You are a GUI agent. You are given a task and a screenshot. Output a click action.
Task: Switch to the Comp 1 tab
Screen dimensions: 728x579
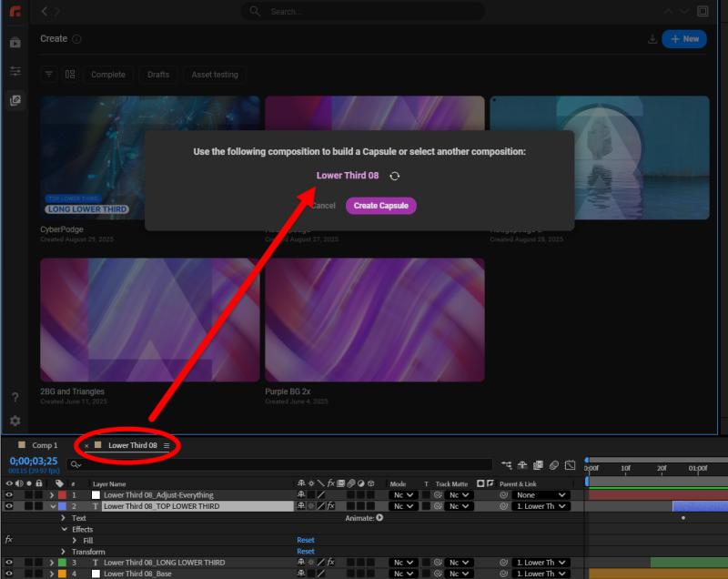[43, 445]
